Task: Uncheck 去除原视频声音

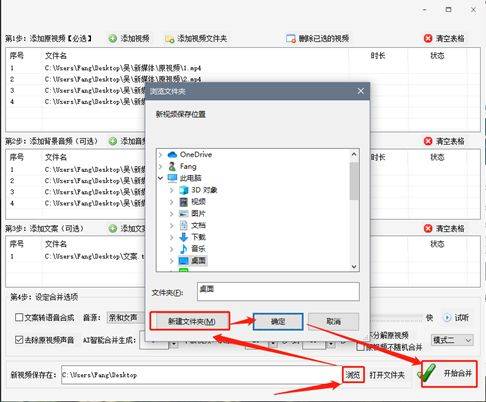Action: [x=19, y=340]
